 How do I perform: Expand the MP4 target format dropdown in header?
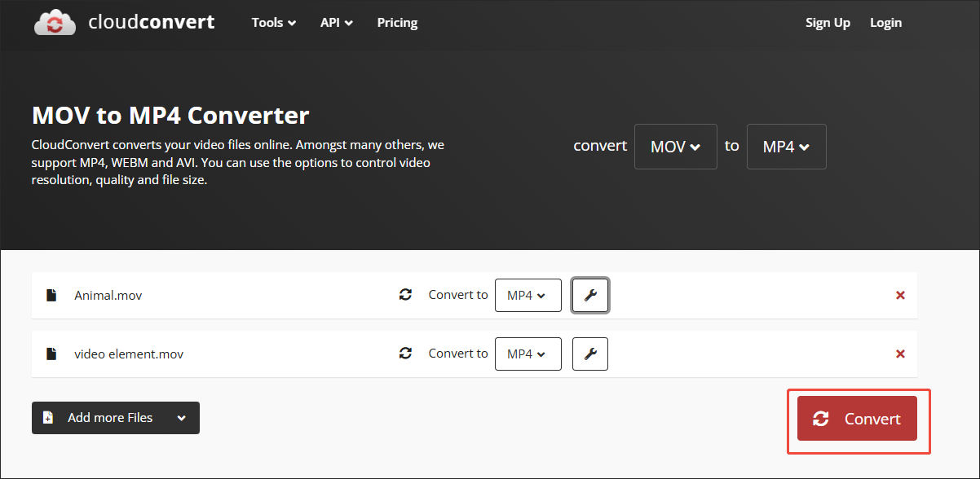coord(786,147)
